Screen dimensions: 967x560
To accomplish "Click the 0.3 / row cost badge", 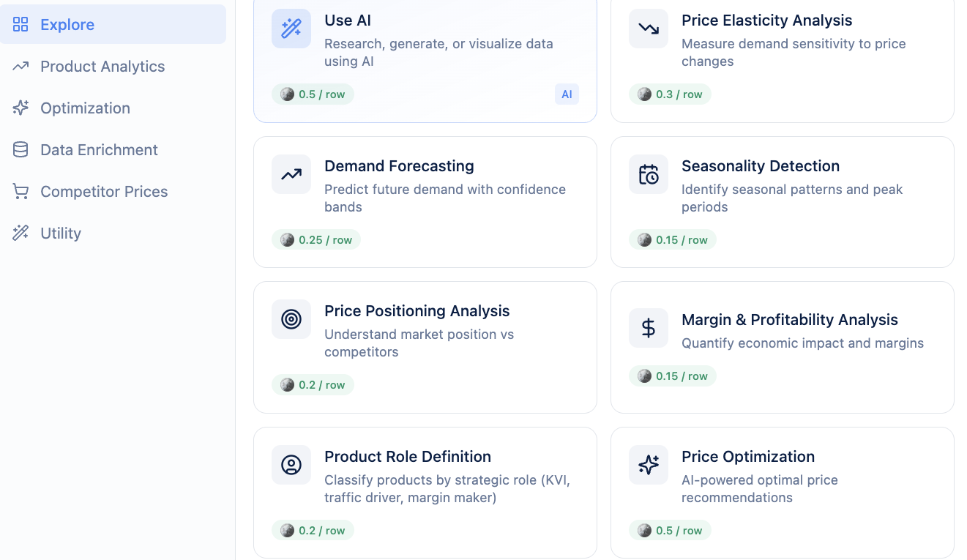I will pyautogui.click(x=670, y=94).
